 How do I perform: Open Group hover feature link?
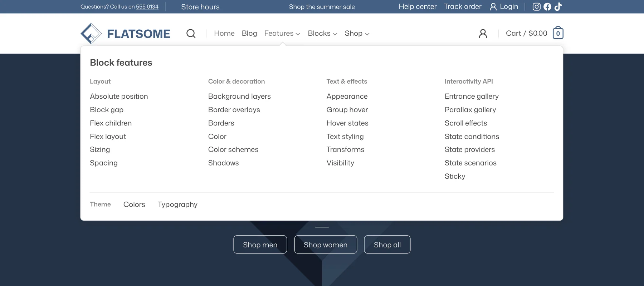(x=347, y=110)
